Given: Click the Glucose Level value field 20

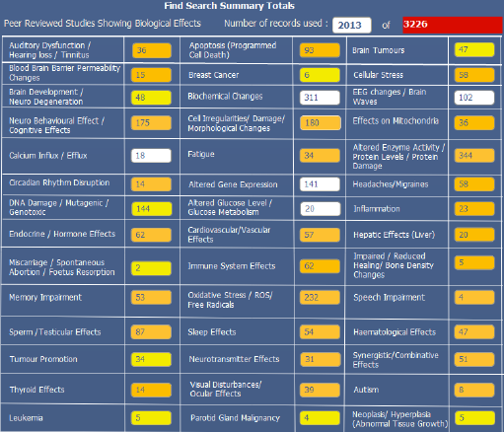Looking at the screenshot, I should [x=320, y=209].
